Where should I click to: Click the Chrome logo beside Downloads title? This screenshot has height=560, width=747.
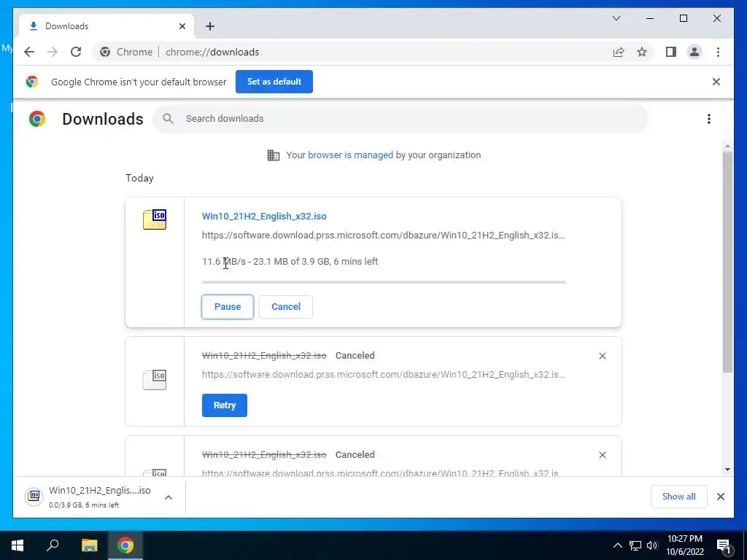[37, 119]
